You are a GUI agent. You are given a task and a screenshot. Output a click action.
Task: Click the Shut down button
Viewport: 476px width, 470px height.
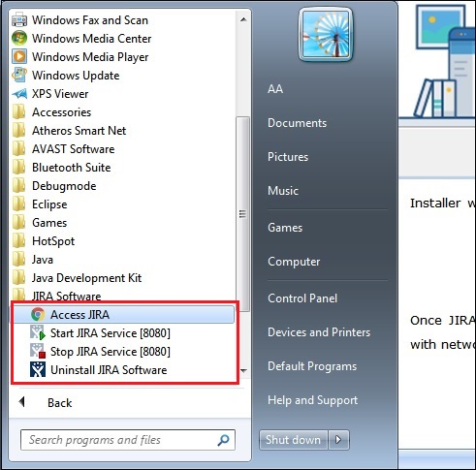pyautogui.click(x=294, y=440)
